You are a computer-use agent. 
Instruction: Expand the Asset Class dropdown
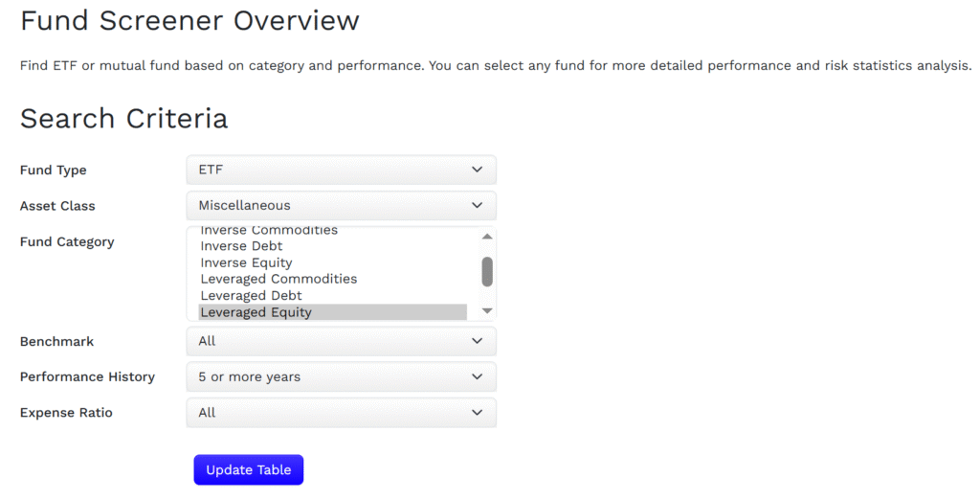click(341, 205)
